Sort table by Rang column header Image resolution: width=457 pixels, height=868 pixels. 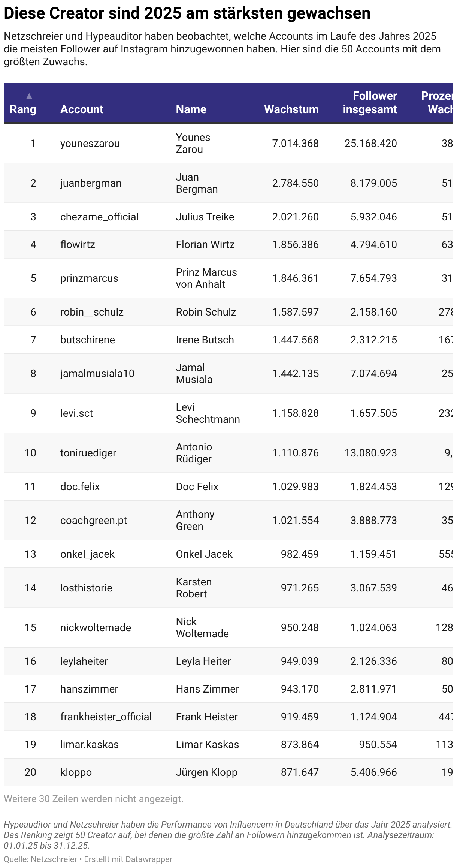click(x=23, y=109)
